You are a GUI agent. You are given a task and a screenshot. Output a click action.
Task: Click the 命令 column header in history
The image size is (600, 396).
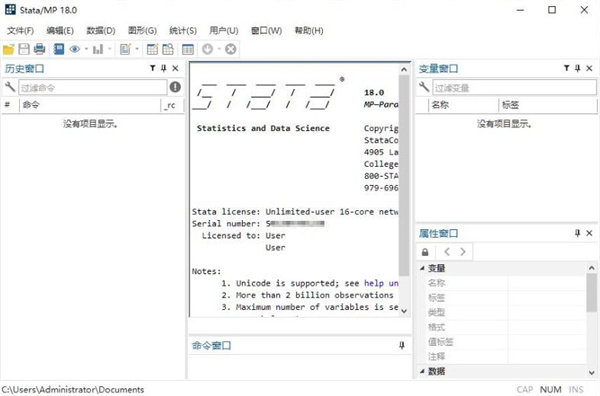point(90,105)
